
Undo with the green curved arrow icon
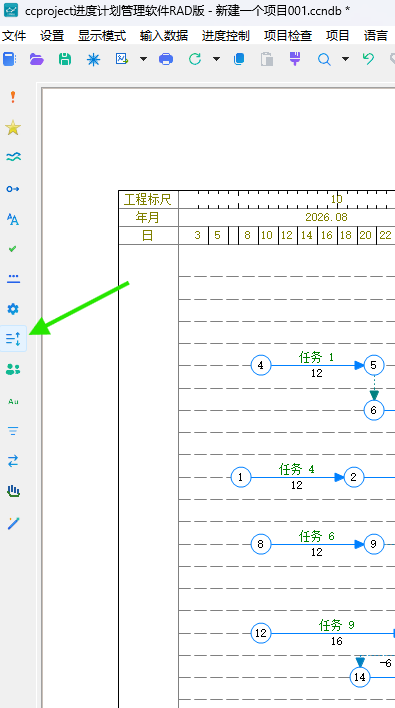[x=368, y=59]
